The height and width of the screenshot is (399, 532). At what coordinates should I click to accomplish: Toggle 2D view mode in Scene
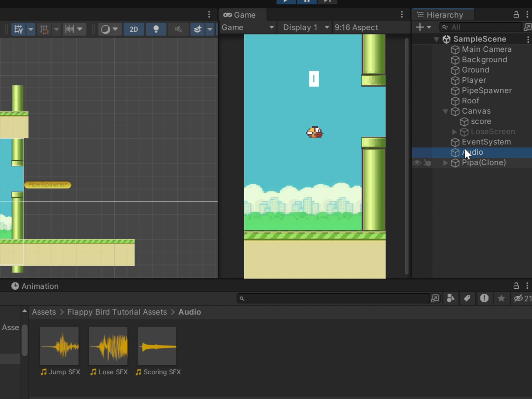[x=134, y=29]
